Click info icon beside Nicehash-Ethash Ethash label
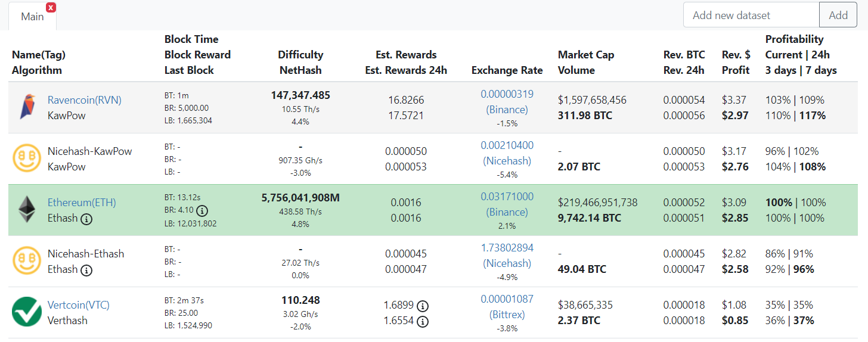The height and width of the screenshot is (342, 868). click(x=86, y=270)
